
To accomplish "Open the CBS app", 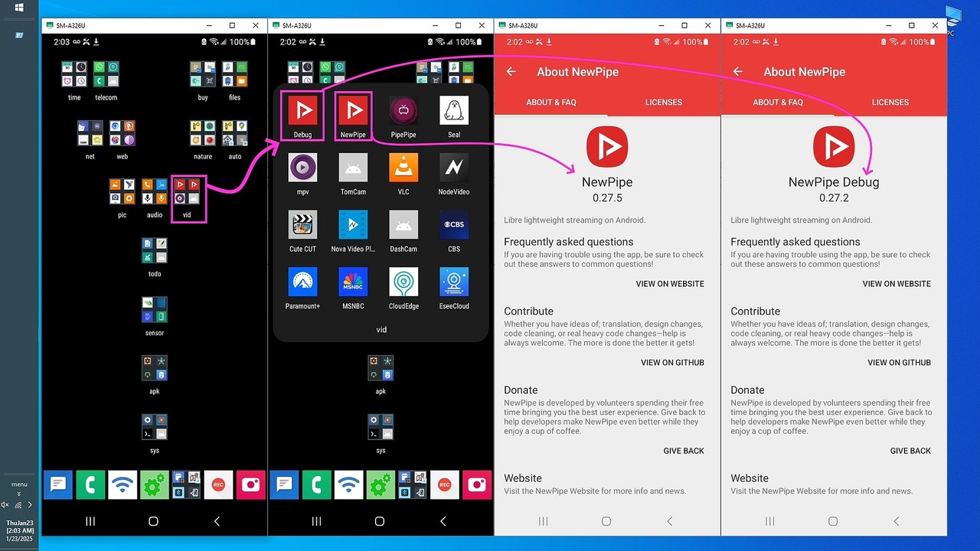I will [454, 225].
